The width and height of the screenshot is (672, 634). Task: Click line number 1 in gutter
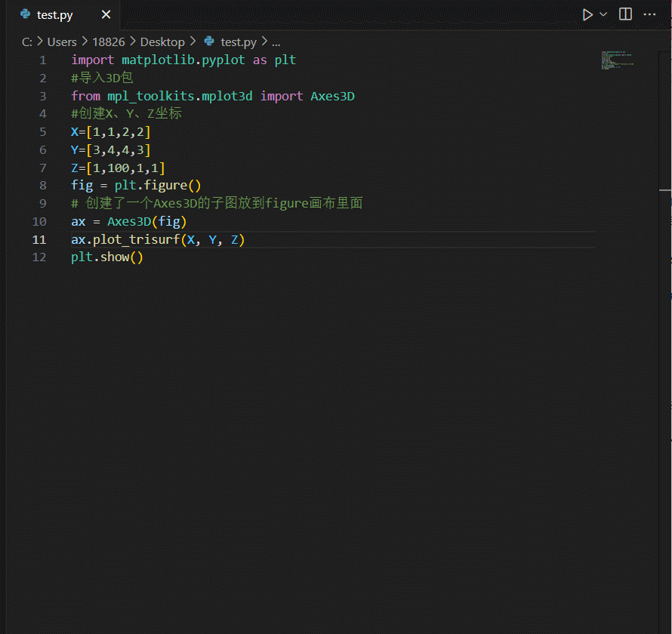click(x=43, y=60)
